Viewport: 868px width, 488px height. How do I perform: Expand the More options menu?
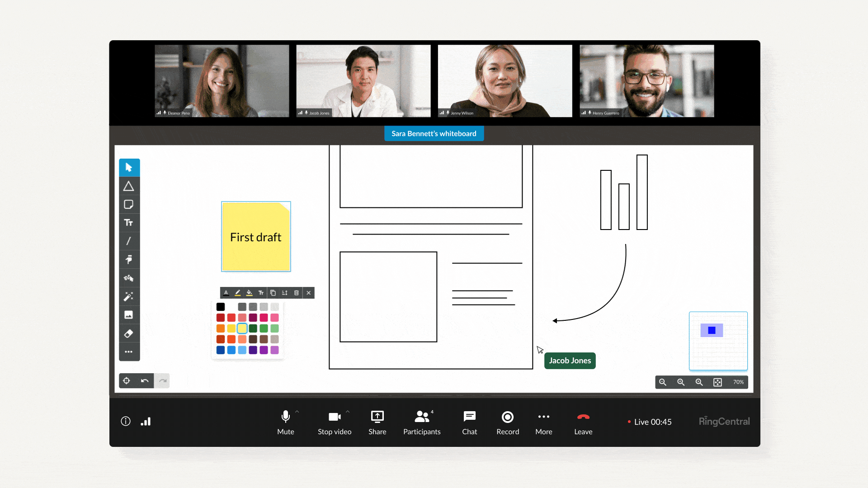(x=543, y=421)
